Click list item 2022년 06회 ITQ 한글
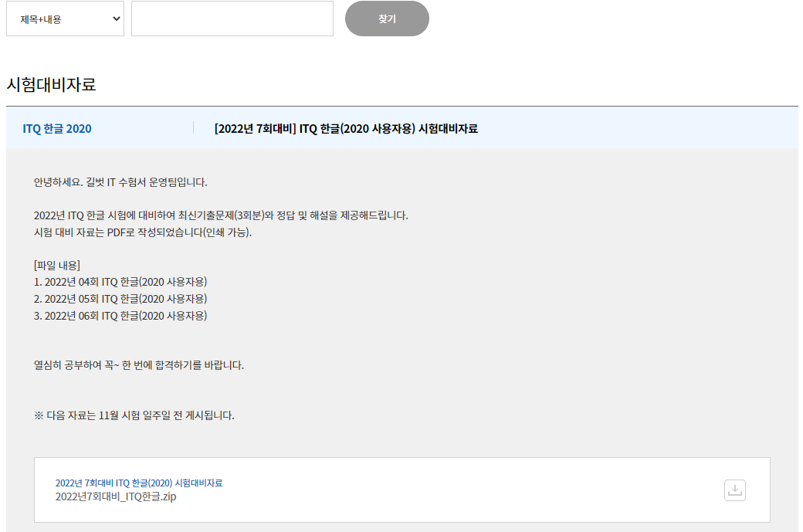The image size is (803, 532). click(x=120, y=316)
